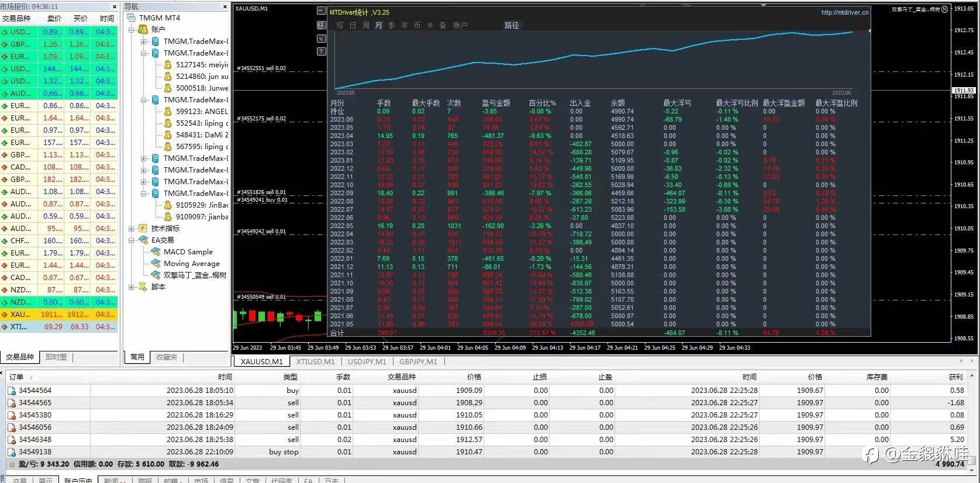Viewport: 980px width, 483px height.
Task: Click the TMGM MT4 root icon in navigator
Action: [132, 18]
